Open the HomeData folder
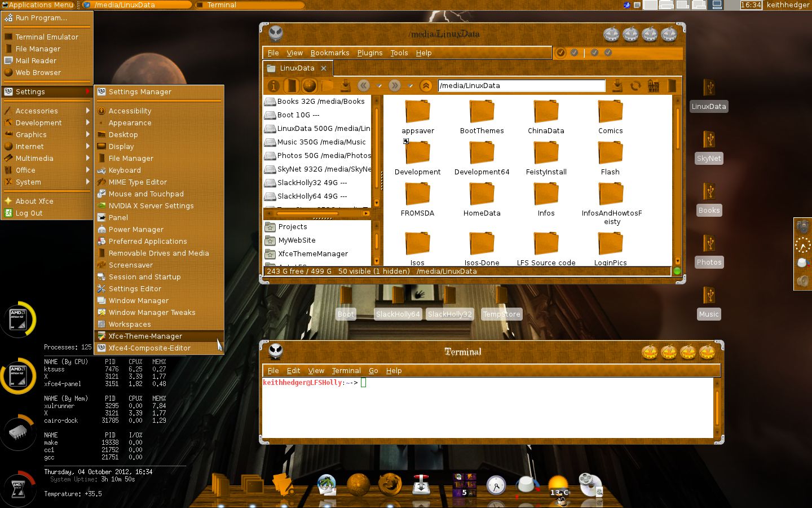The width and height of the screenshot is (812, 508). point(482,199)
